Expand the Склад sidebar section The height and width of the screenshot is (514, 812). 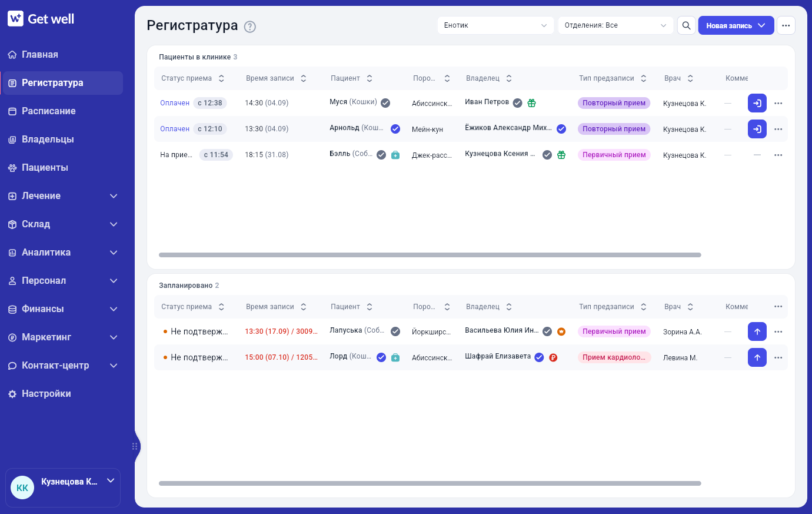[62, 224]
